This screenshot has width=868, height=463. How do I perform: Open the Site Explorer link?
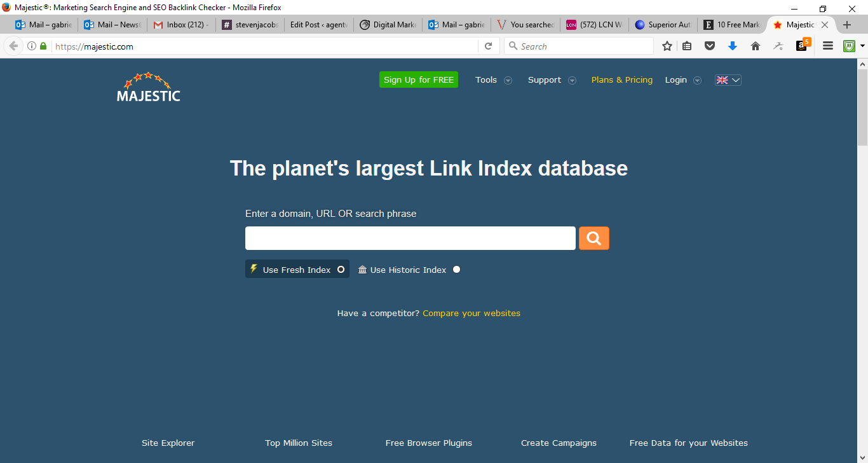click(x=168, y=443)
